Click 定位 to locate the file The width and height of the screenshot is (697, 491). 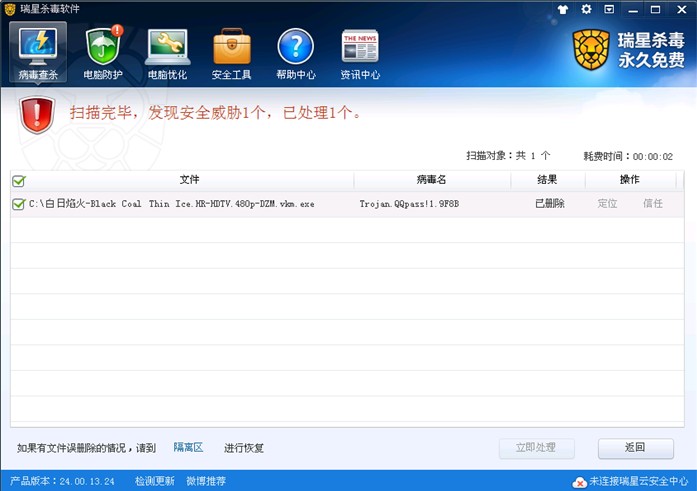(607, 204)
